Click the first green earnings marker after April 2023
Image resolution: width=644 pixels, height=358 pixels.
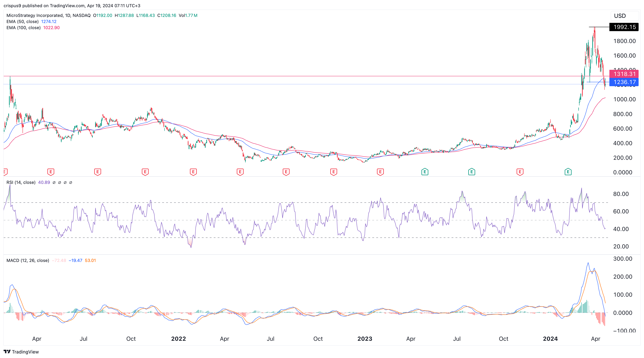point(425,172)
